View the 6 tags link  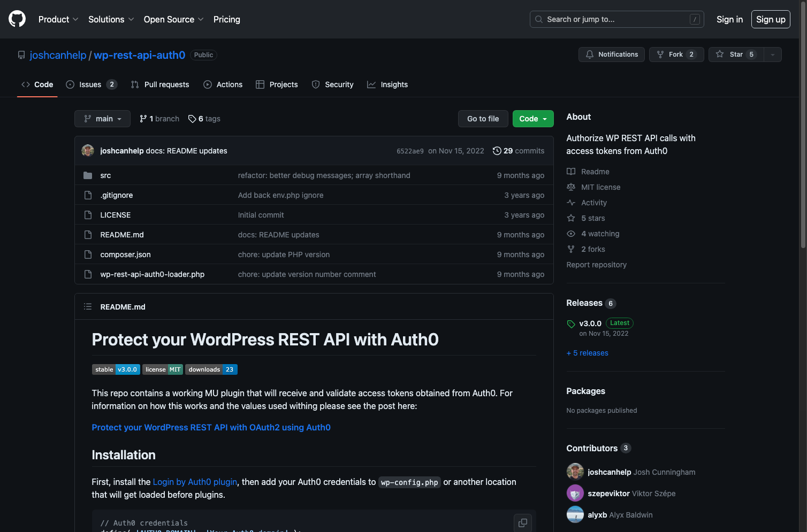[x=204, y=119]
